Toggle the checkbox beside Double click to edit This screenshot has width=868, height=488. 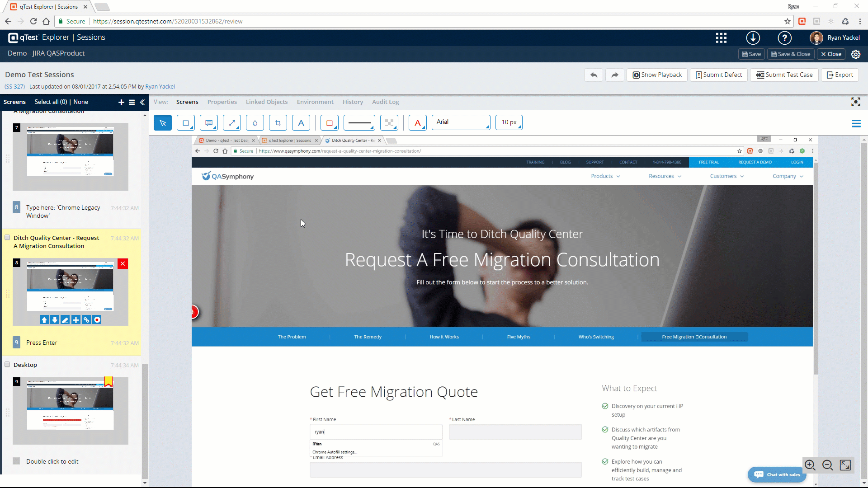click(16, 461)
